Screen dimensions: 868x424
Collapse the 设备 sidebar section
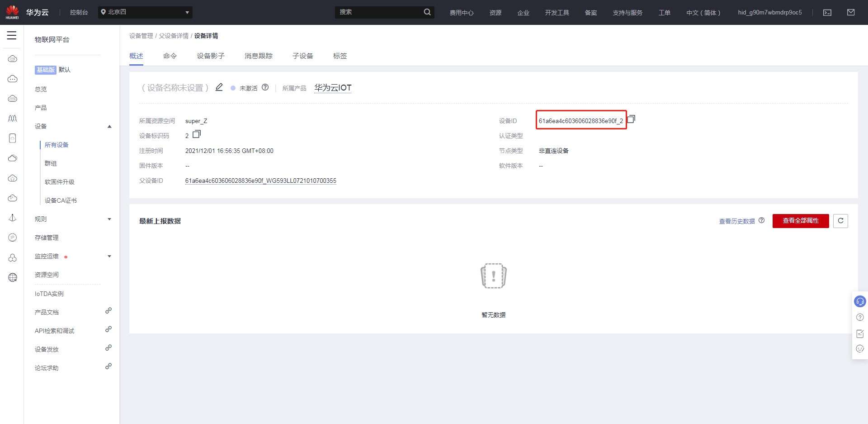tap(109, 127)
